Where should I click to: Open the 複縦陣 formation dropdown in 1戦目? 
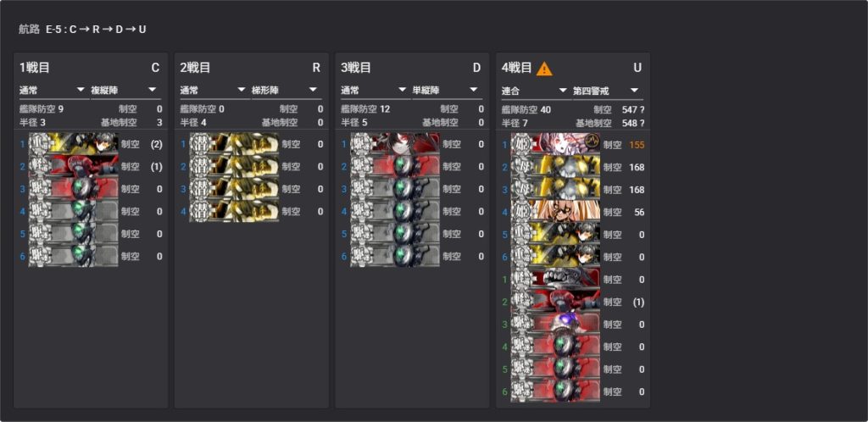125,90
